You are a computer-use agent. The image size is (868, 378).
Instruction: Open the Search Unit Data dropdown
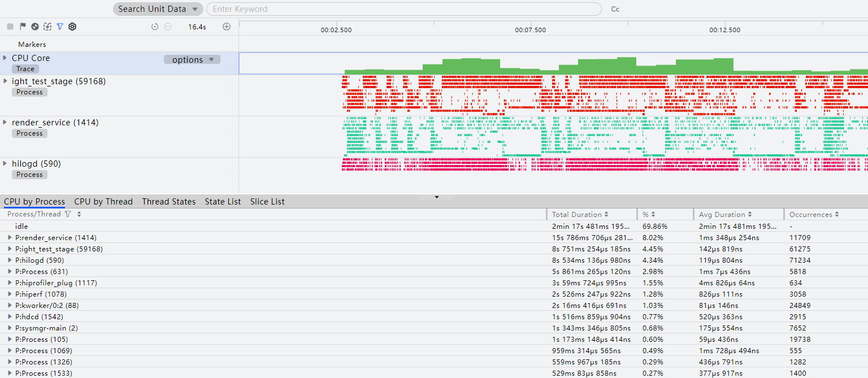(x=158, y=9)
